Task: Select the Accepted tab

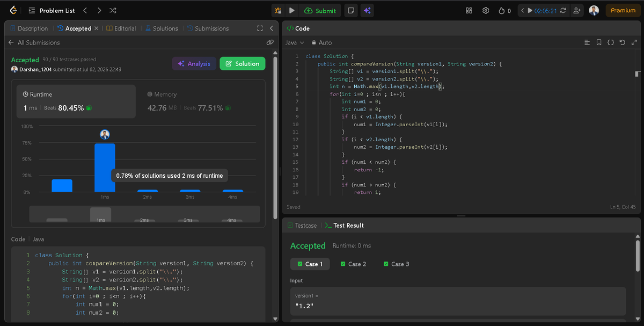Action: point(74,28)
